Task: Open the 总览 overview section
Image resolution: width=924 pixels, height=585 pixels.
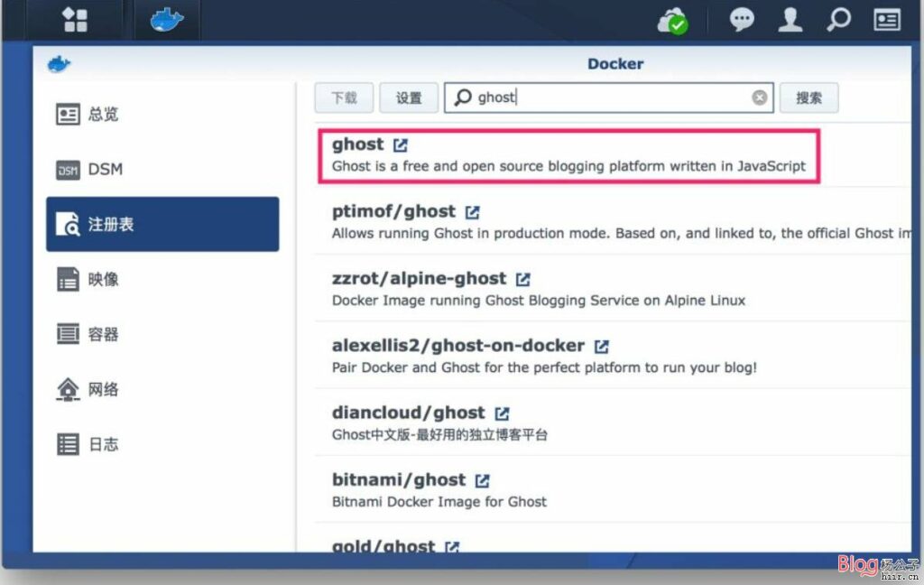Action: pos(162,114)
